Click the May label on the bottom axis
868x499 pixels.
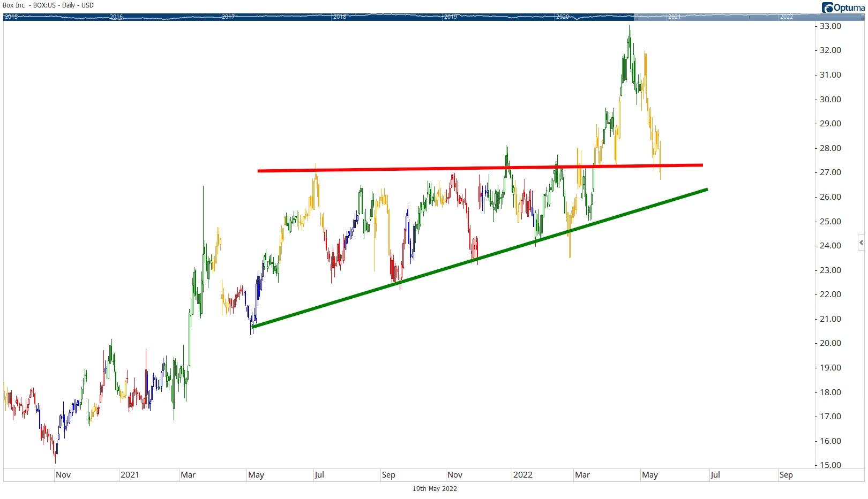[x=257, y=475]
